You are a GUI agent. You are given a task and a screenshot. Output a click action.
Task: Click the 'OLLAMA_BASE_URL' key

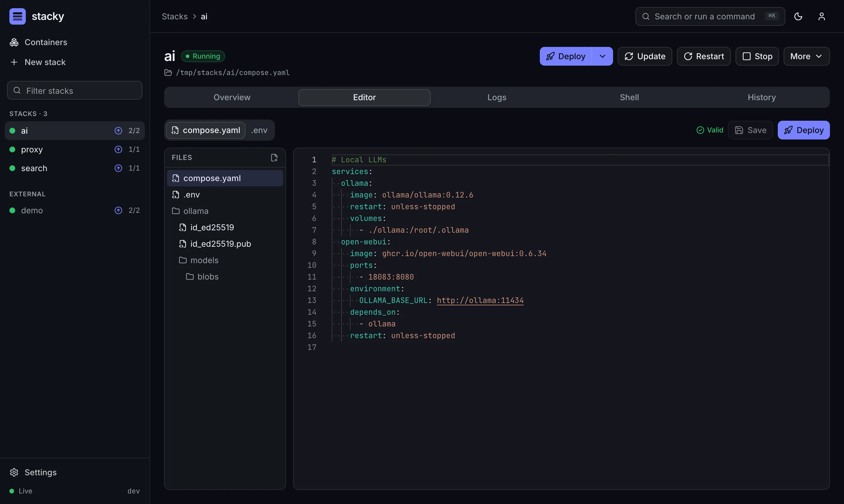click(x=393, y=300)
